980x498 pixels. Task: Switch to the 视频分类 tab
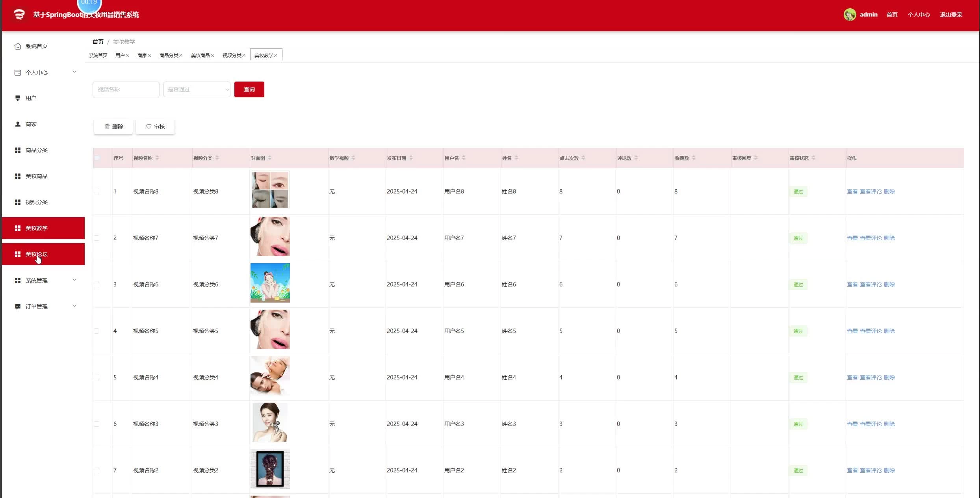(232, 56)
